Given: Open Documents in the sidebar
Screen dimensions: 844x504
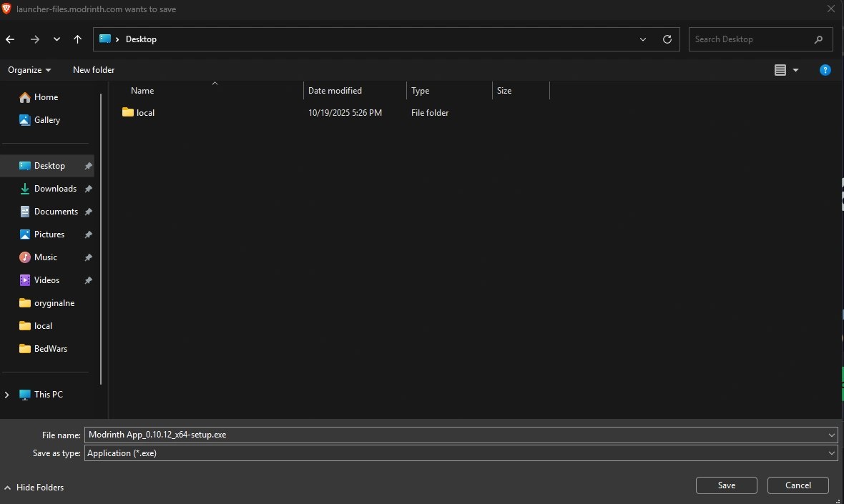Looking at the screenshot, I should [56, 212].
